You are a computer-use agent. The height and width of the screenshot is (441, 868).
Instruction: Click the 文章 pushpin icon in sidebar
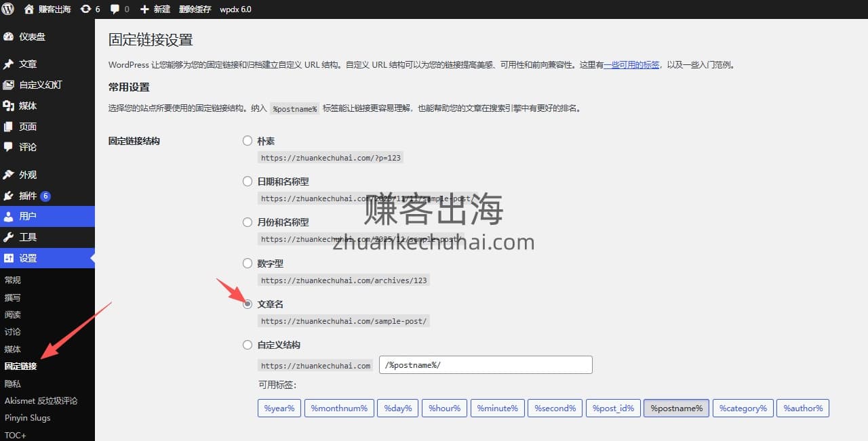[8, 64]
